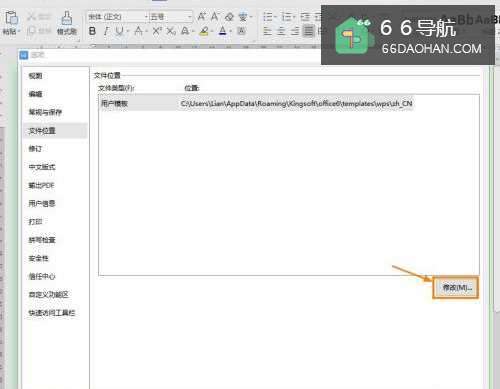
Task: Click the Justify alignment icon
Action: pos(309,31)
